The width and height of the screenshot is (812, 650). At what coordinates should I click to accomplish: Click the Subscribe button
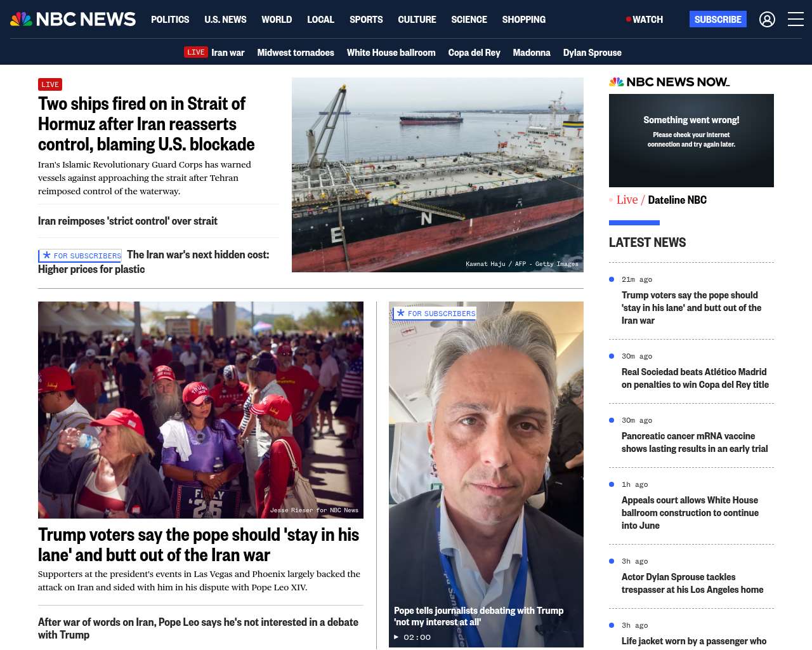click(x=717, y=20)
